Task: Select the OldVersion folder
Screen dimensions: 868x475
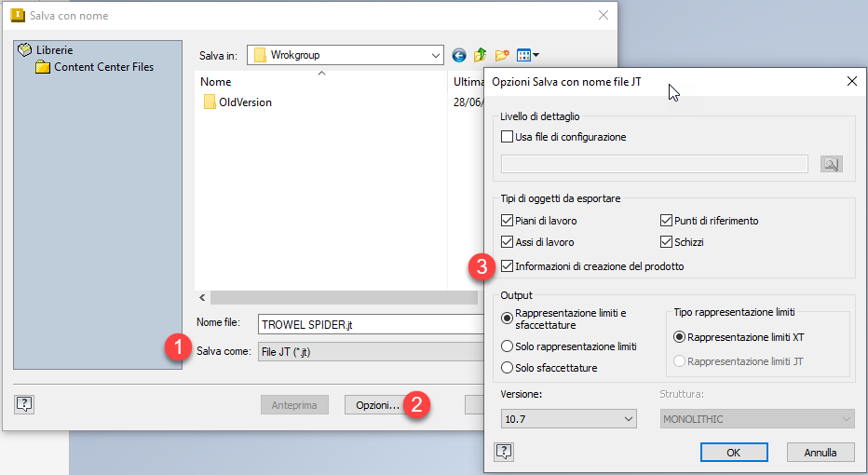Action: point(238,102)
